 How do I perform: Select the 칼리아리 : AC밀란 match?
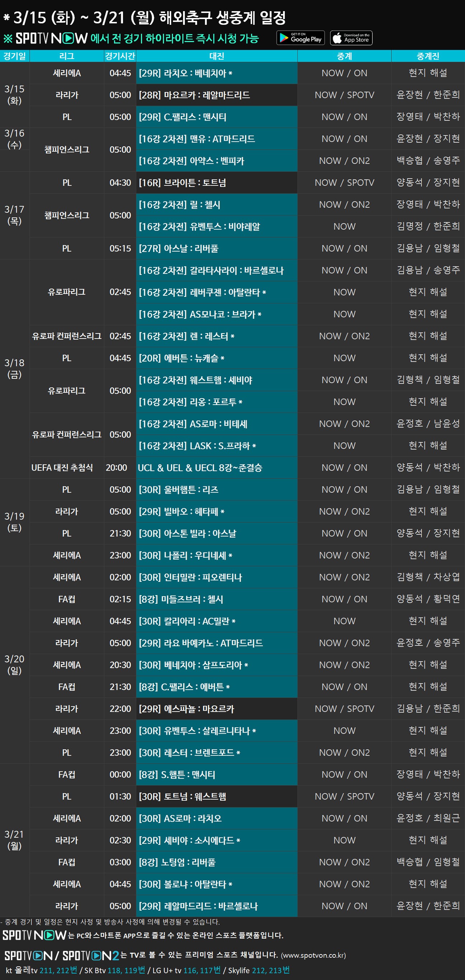pyautogui.click(x=217, y=622)
